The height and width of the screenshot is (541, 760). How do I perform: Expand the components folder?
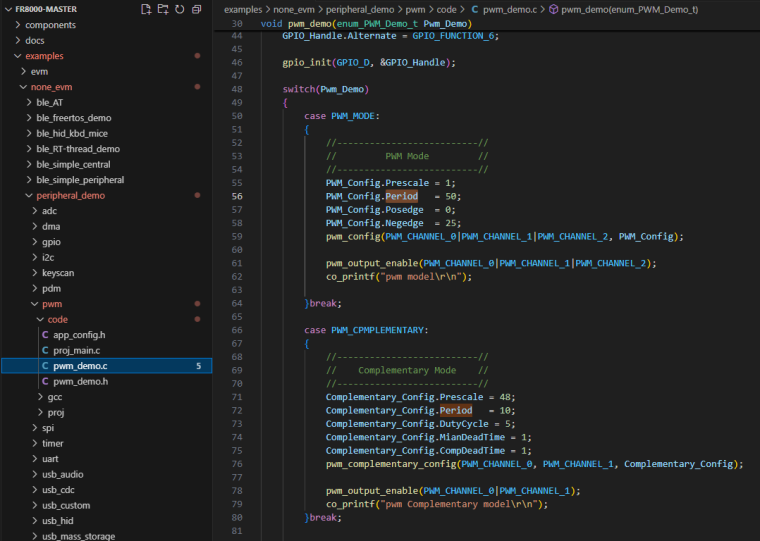49,25
